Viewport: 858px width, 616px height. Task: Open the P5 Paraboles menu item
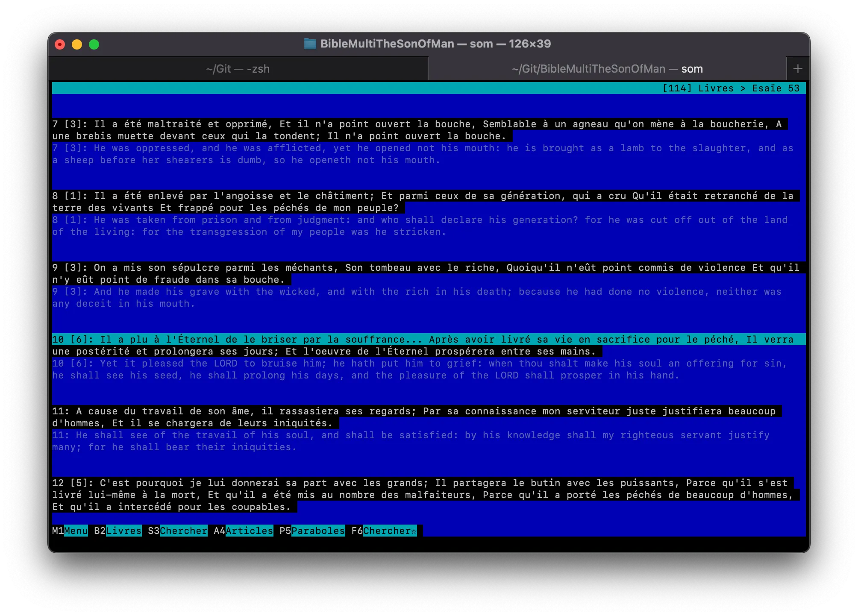[x=312, y=531]
